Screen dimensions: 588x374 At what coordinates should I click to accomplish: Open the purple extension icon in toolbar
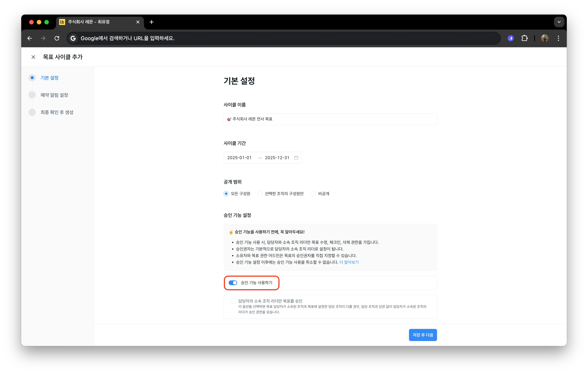pos(511,38)
